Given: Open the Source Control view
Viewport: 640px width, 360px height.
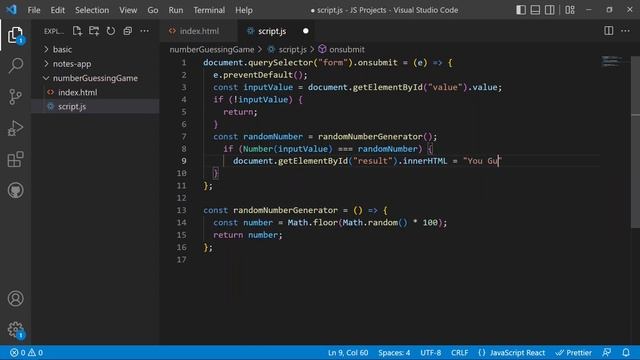Looking at the screenshot, I should [x=16, y=97].
